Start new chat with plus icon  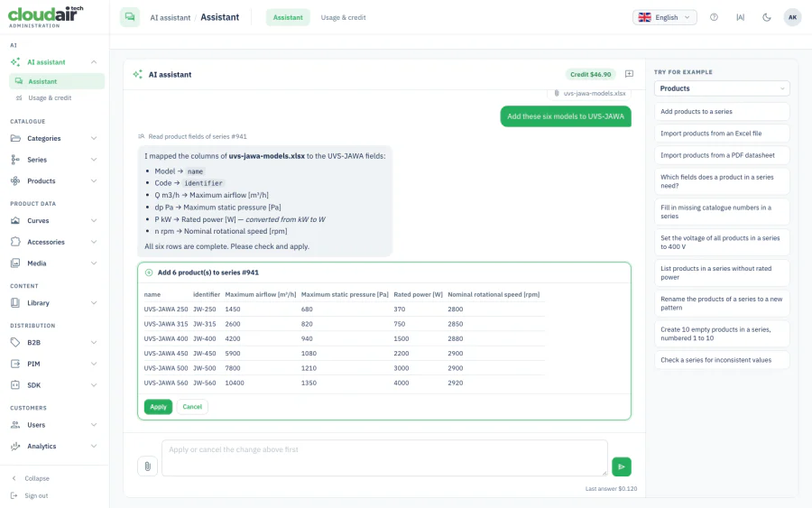click(629, 74)
